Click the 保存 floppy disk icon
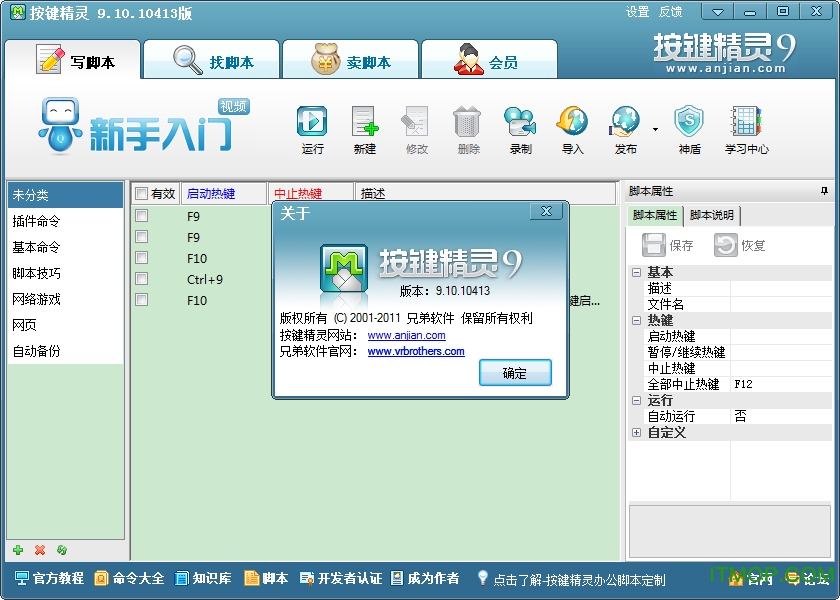The image size is (840, 600). (653, 245)
